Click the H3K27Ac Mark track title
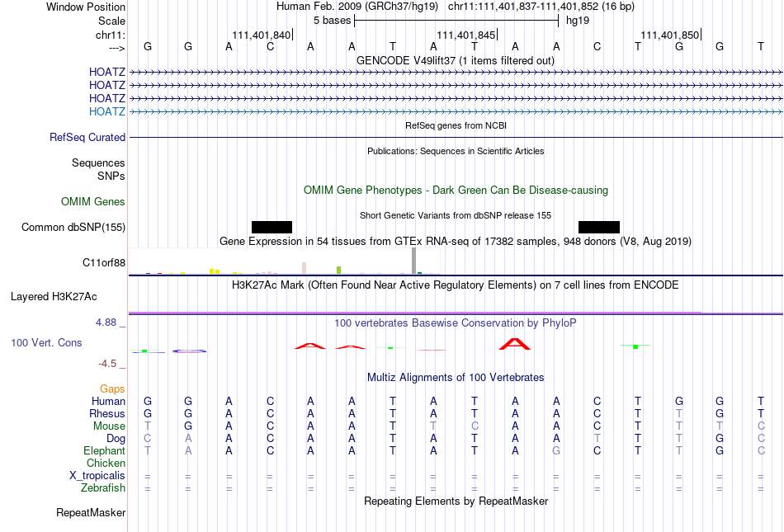This screenshot has height=532, width=784. [456, 285]
